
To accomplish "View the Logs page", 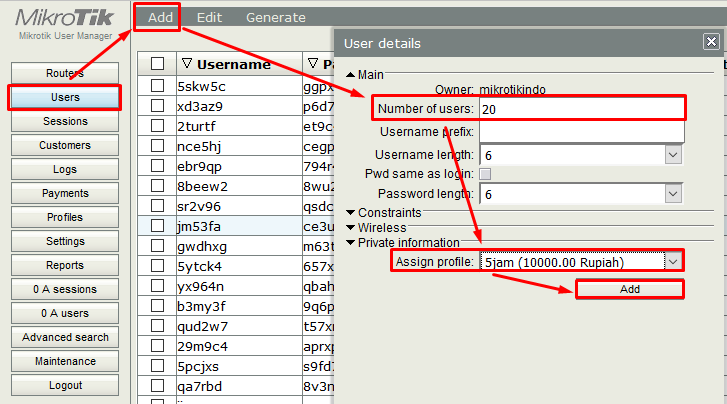I will [65, 169].
